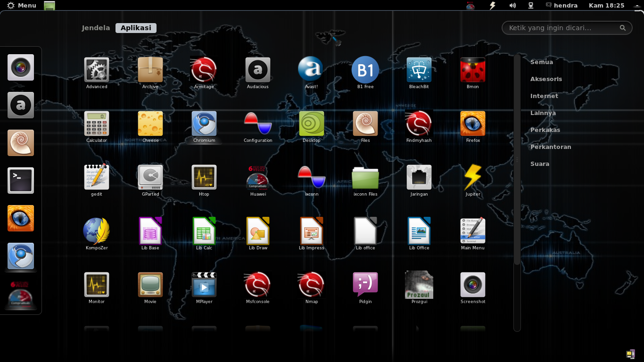Screen dimensions: 644x362
Task: Open the Jupiter lightning indicator in top panel
Action: pos(493,5)
